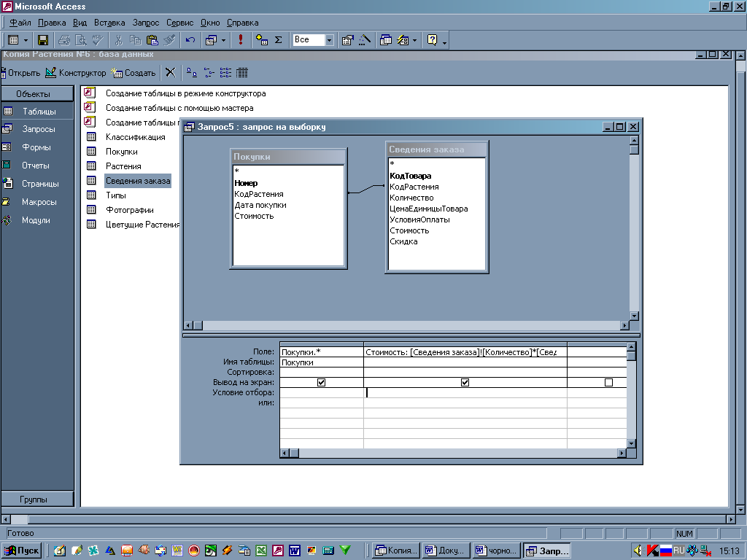Click the Help question mark icon

432,40
